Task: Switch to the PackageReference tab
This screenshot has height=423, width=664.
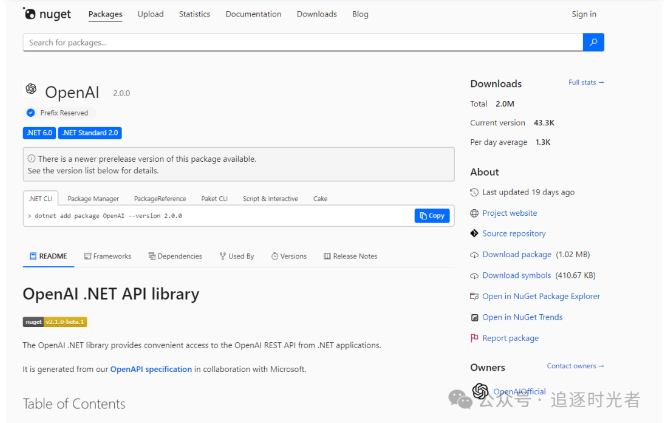Action: [160, 198]
